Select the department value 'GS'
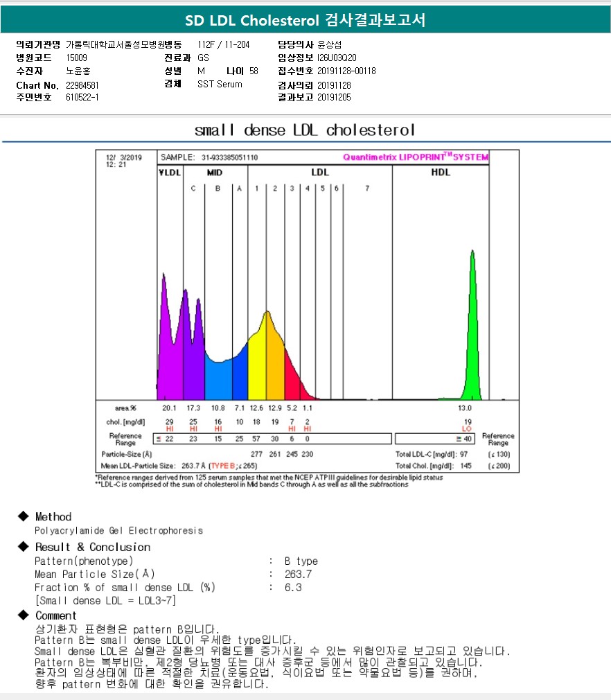The height and width of the screenshot is (700, 611). click(203, 58)
